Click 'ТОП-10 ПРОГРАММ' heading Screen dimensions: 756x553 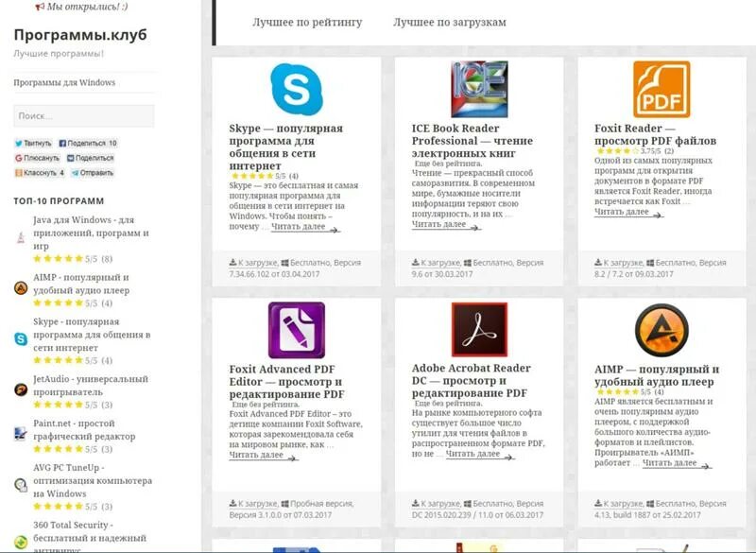click(x=59, y=201)
